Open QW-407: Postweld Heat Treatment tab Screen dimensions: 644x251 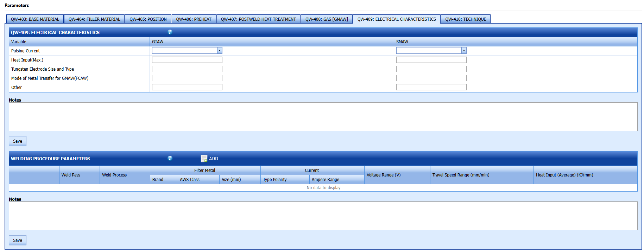click(258, 19)
